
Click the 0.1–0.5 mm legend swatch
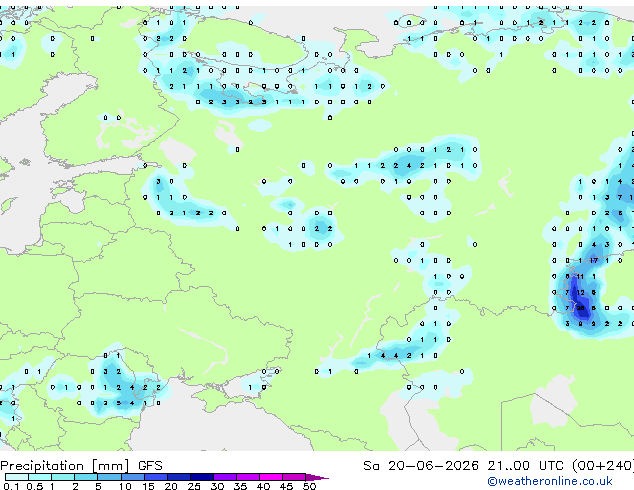[17, 477]
